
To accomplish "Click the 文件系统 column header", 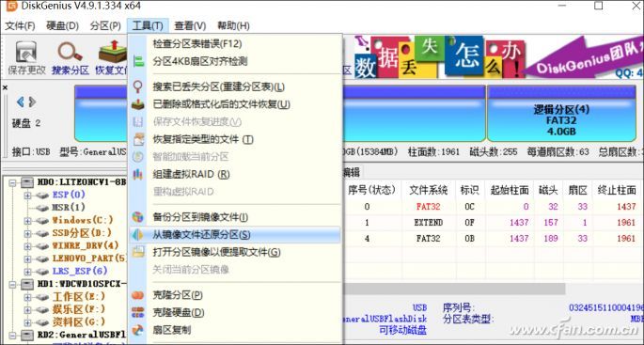I will [429, 190].
